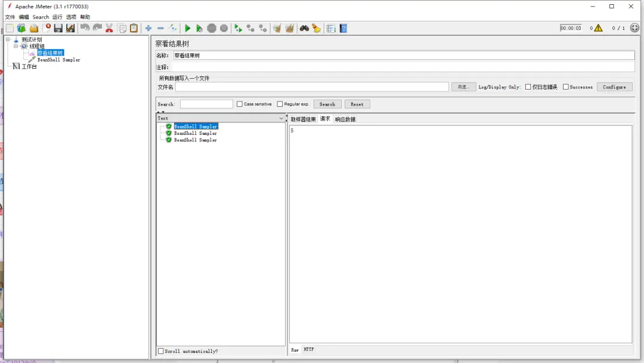Open the Templates toolbar icon

tap(21, 28)
